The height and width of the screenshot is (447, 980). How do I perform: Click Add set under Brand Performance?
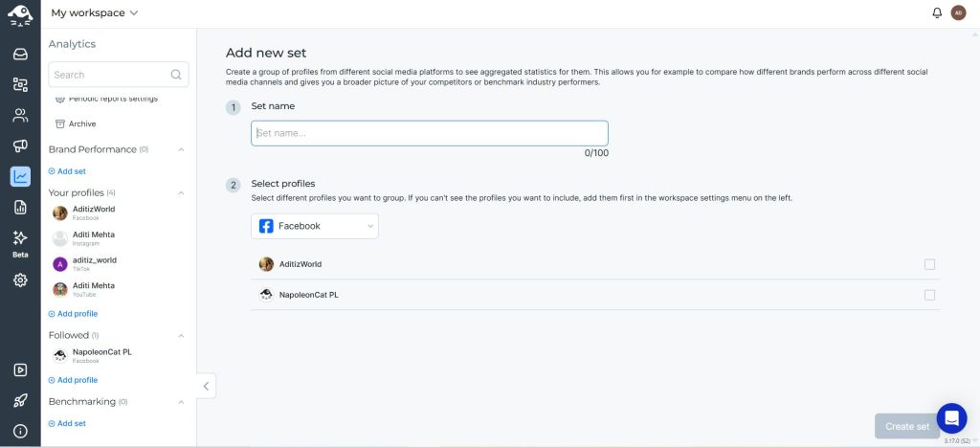[x=68, y=171]
